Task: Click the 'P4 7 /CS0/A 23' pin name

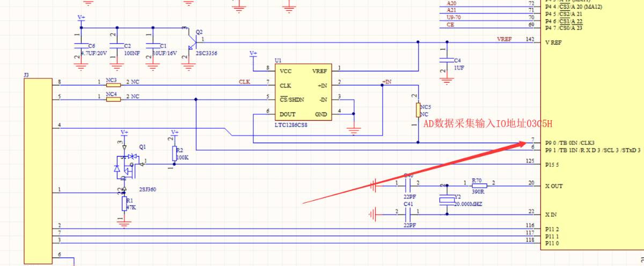Action: (x=563, y=27)
